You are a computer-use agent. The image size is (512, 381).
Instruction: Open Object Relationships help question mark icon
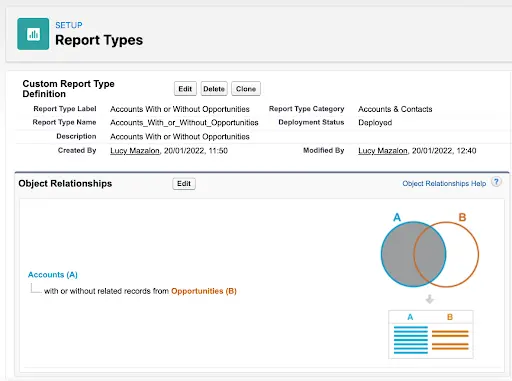click(496, 182)
